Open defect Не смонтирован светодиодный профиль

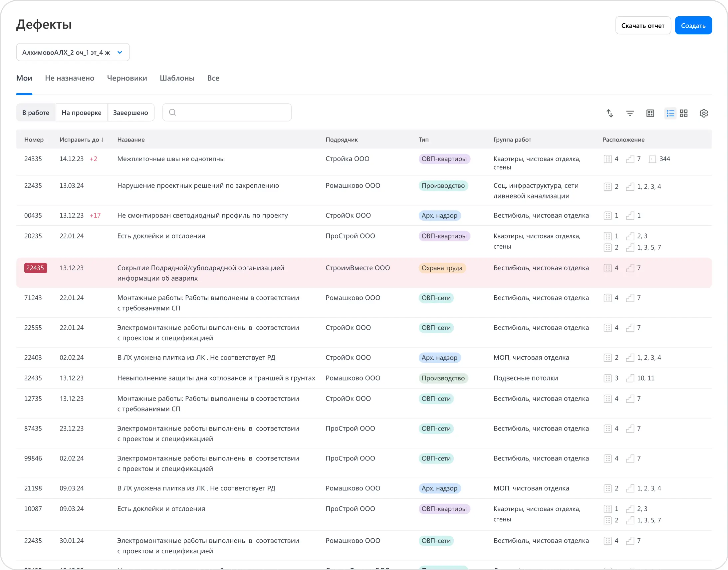pyautogui.click(x=202, y=216)
